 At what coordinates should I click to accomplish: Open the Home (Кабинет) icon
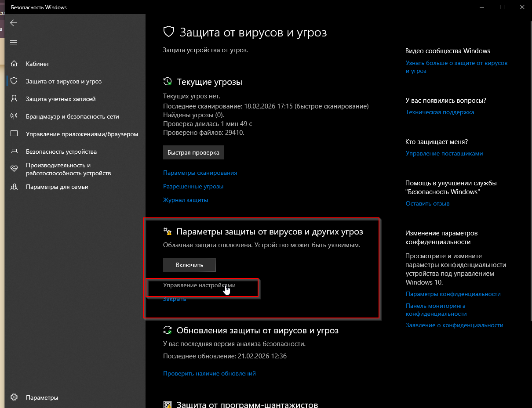pyautogui.click(x=14, y=64)
